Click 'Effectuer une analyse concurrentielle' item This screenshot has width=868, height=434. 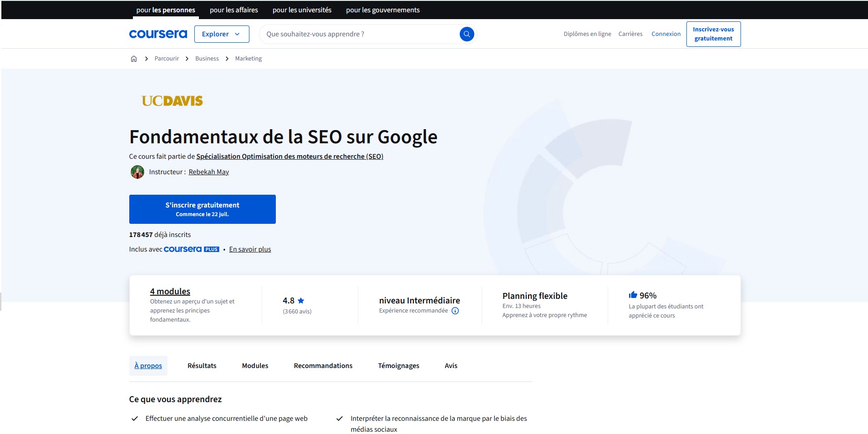[226, 419]
